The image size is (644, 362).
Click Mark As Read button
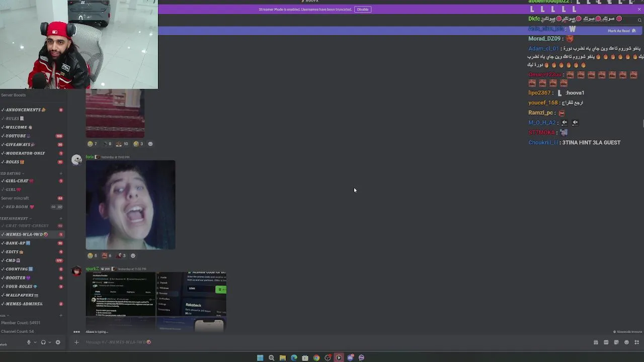pos(621,31)
